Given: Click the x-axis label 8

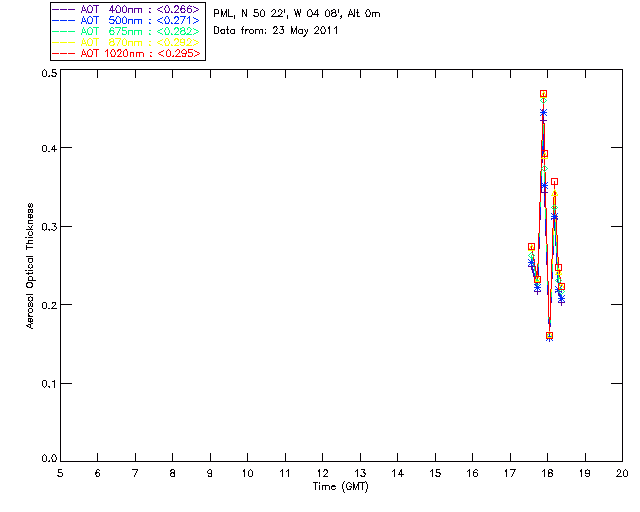Looking at the screenshot, I should 173,473.
